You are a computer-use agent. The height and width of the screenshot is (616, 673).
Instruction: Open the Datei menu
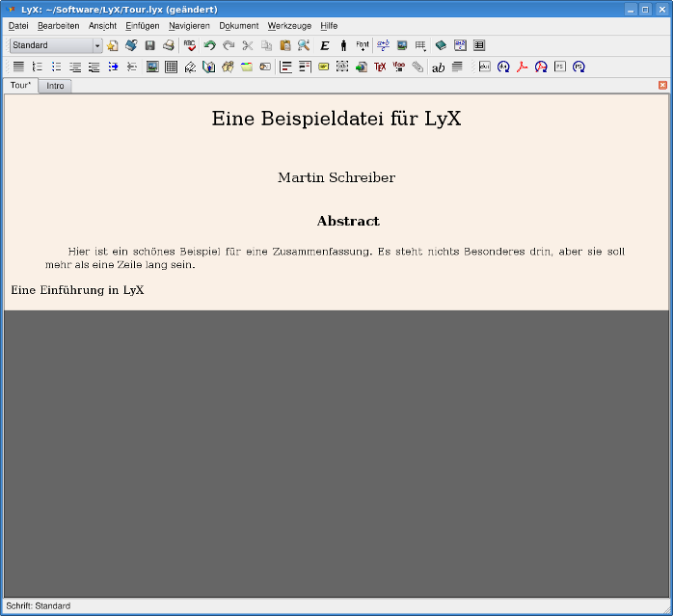coord(18,26)
